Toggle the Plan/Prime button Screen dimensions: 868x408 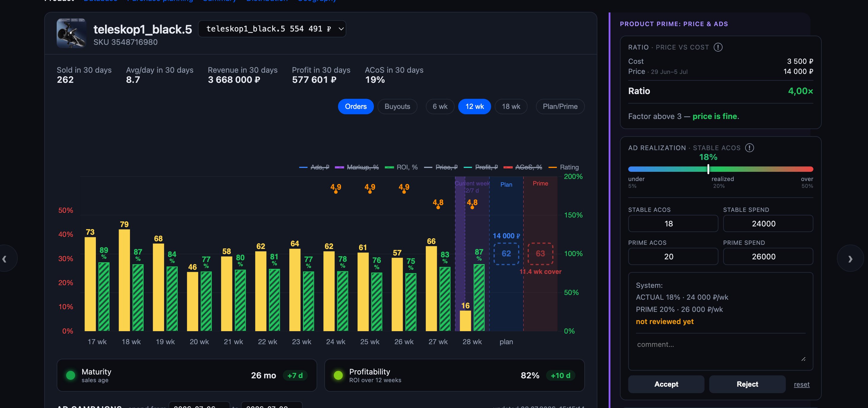tap(560, 107)
